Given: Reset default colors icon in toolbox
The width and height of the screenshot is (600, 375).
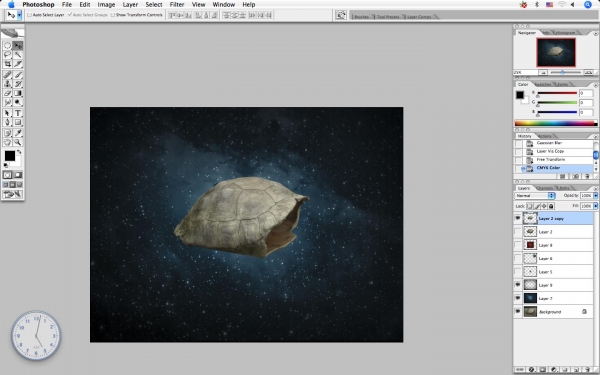Looking at the screenshot, I should pyautogui.click(x=6, y=165).
